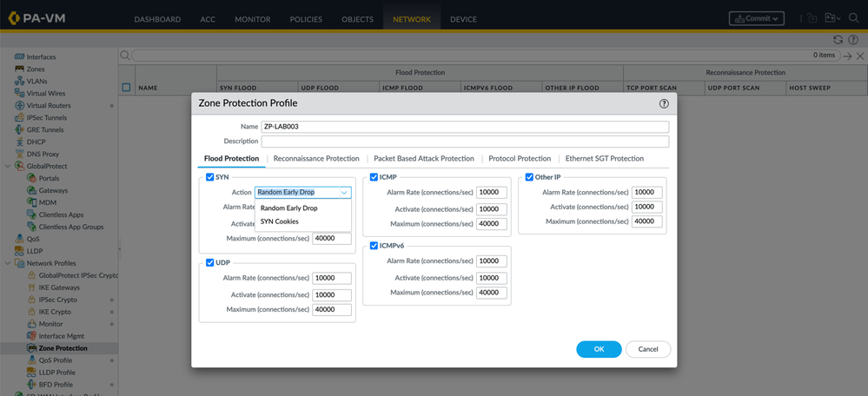Image resolution: width=868 pixels, height=396 pixels.
Task: Collapse the GlobalProtect tree node
Action: 9,166
